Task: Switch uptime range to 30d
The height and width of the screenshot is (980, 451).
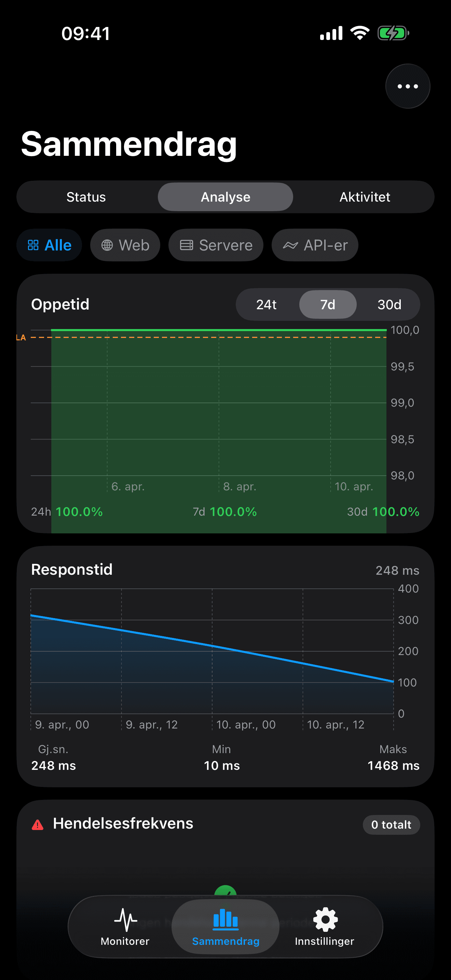Action: pyautogui.click(x=389, y=305)
